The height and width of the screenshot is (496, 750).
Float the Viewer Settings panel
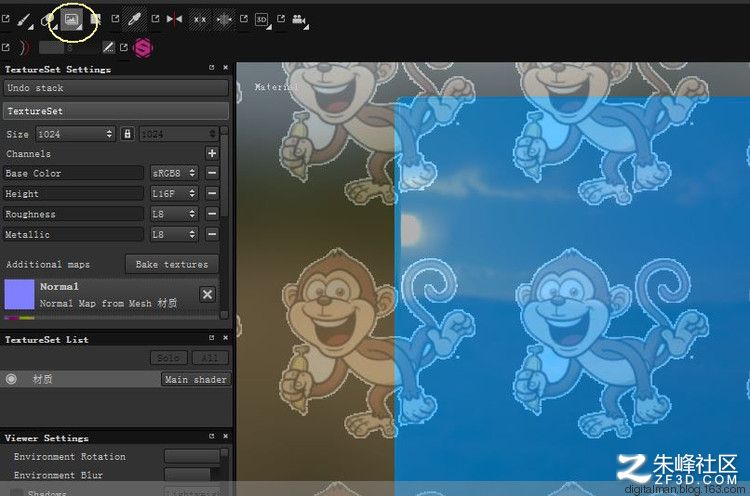[x=211, y=436]
